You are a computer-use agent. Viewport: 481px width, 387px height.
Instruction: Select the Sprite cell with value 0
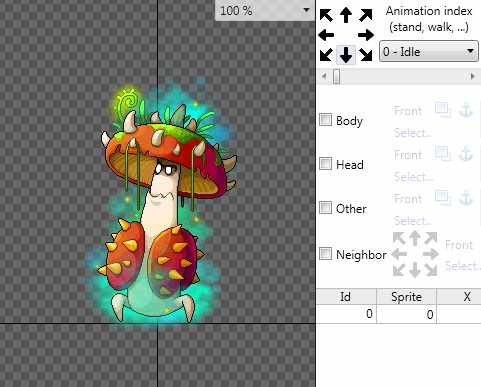(x=407, y=314)
